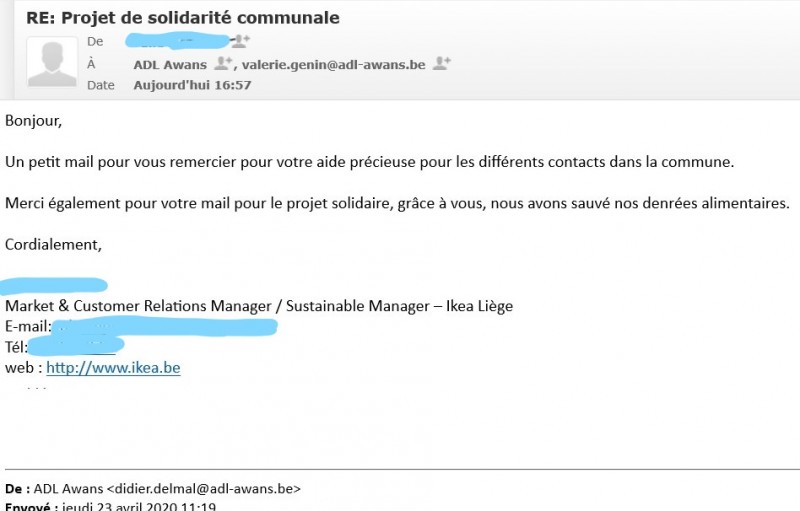Select the ADL Awans recipient name
The width and height of the screenshot is (800, 511).
point(170,65)
